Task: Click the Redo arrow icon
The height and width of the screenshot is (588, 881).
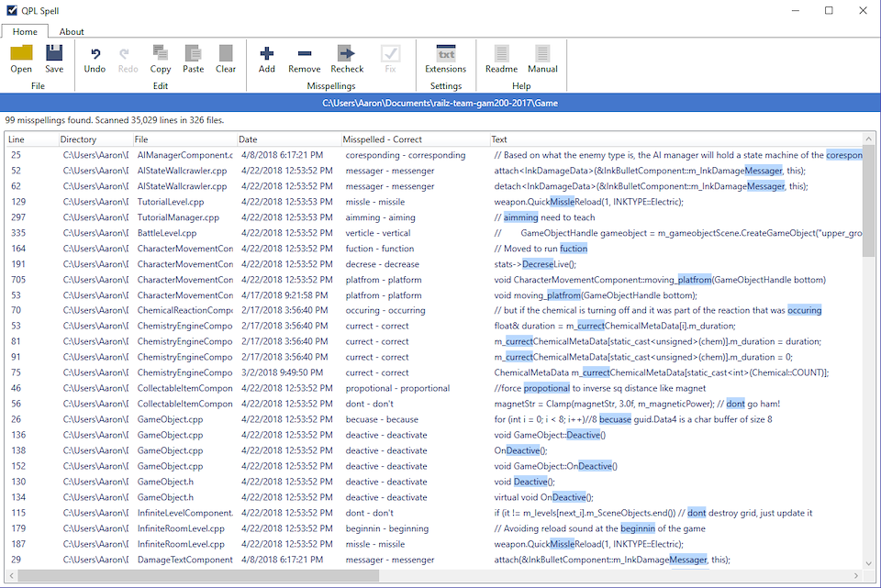Action: (x=125, y=54)
